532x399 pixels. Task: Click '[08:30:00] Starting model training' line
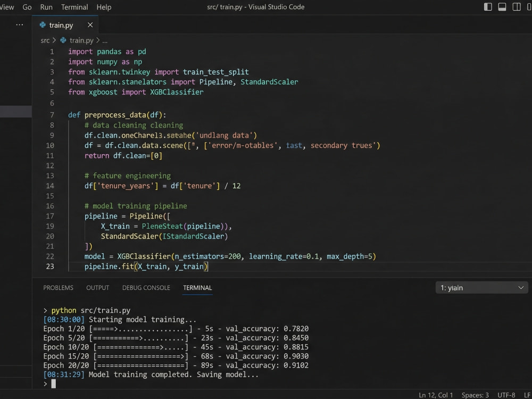coord(120,320)
